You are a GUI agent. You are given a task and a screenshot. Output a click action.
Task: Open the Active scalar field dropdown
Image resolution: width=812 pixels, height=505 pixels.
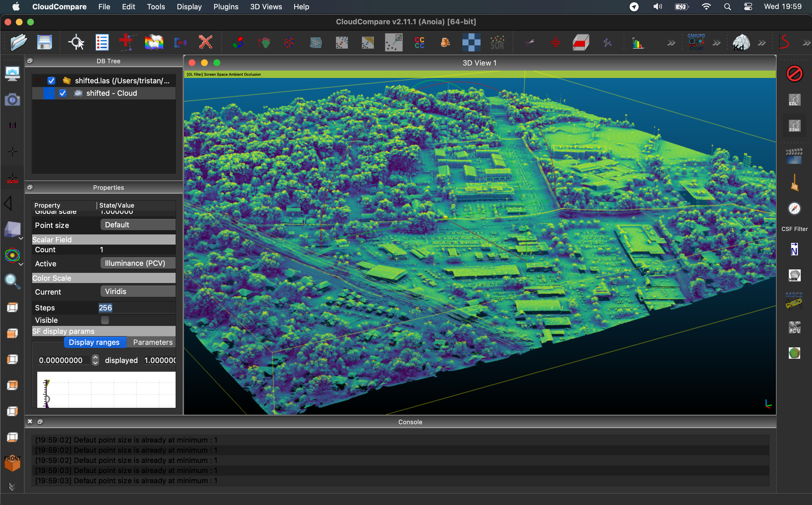[x=137, y=263]
